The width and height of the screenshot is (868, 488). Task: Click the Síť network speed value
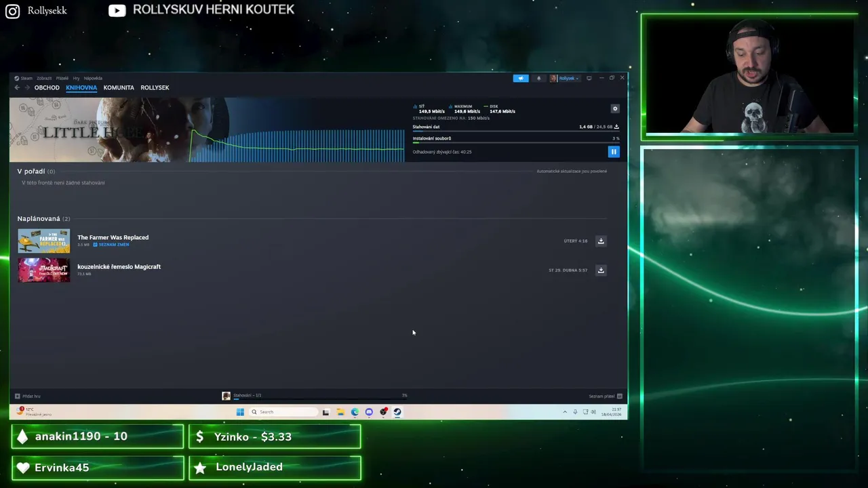432,111
